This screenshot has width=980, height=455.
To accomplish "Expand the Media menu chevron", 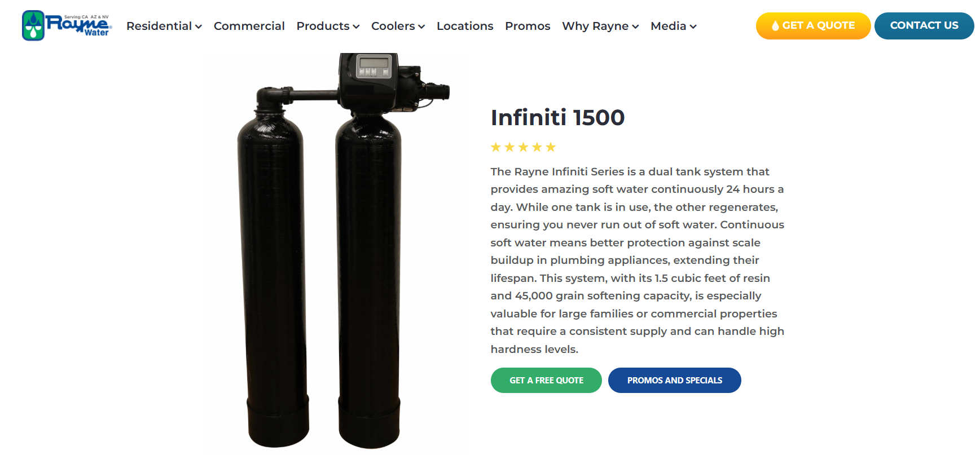I will (x=693, y=26).
